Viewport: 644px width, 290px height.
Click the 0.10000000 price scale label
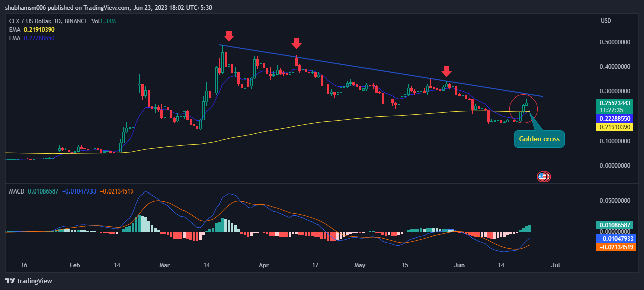[x=615, y=141]
